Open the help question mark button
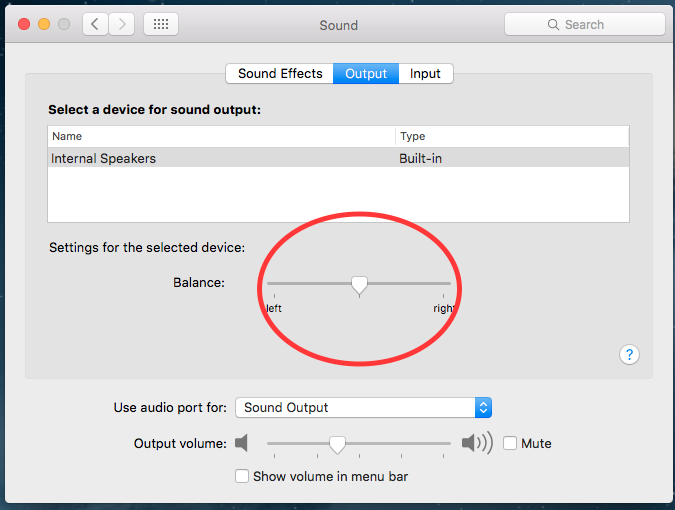The width and height of the screenshot is (675, 510). (x=629, y=354)
